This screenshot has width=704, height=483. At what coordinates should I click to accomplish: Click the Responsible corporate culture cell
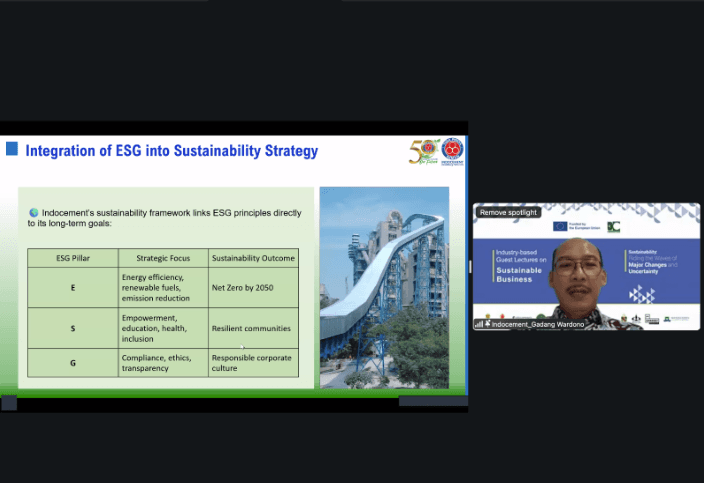(x=253, y=363)
